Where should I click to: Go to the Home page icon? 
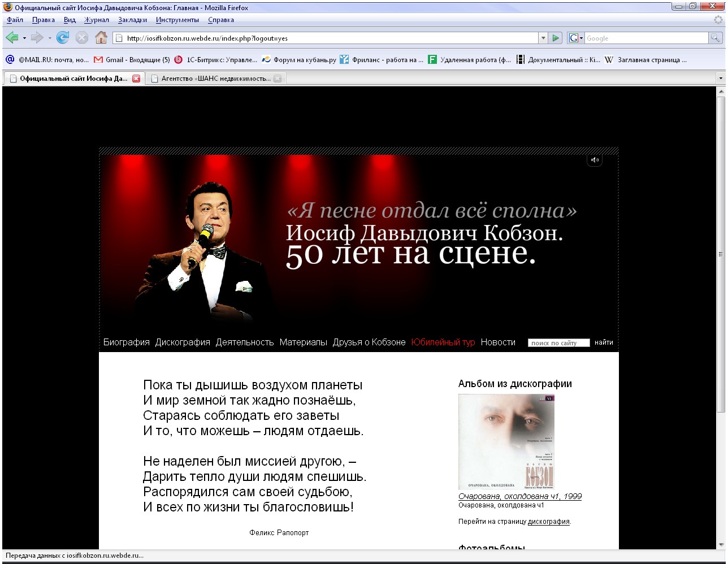[101, 38]
